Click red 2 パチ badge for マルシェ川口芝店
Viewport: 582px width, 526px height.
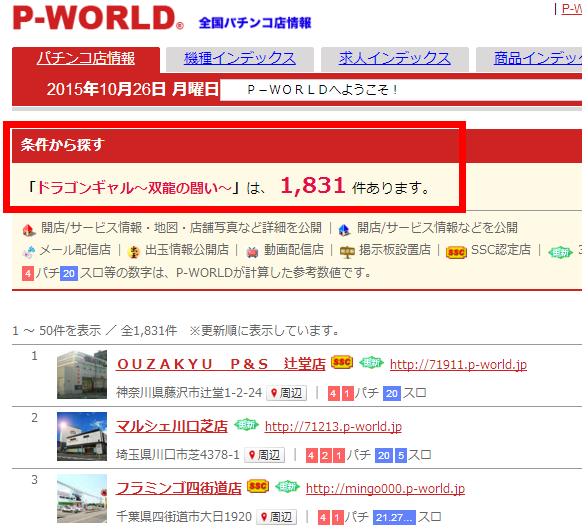click(x=325, y=455)
